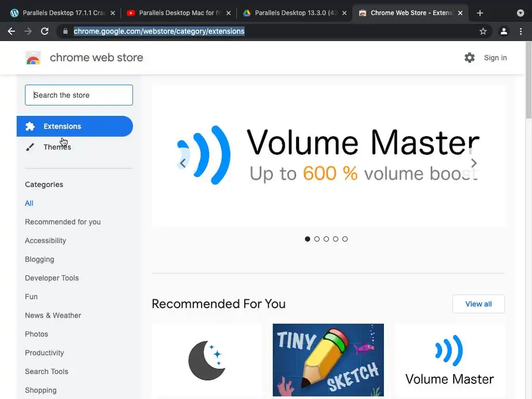The image size is (532, 399).
Task: Bookmark this page with the star icon
Action: (483, 31)
